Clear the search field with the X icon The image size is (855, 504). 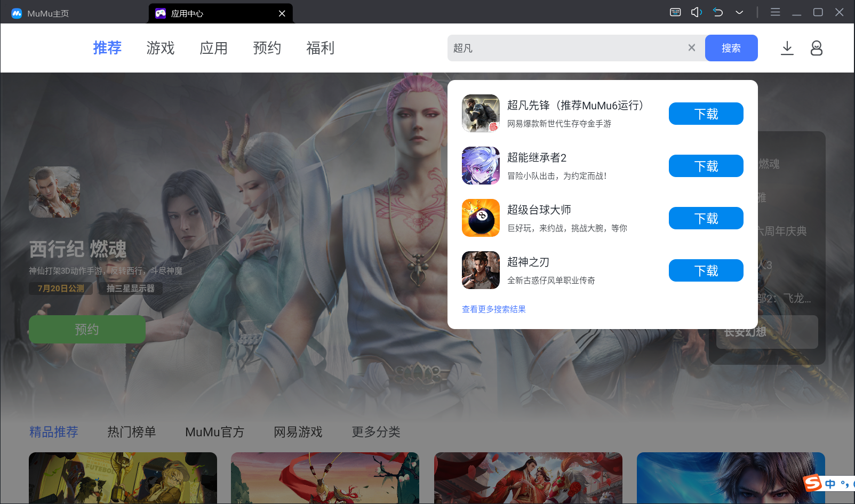click(x=692, y=47)
